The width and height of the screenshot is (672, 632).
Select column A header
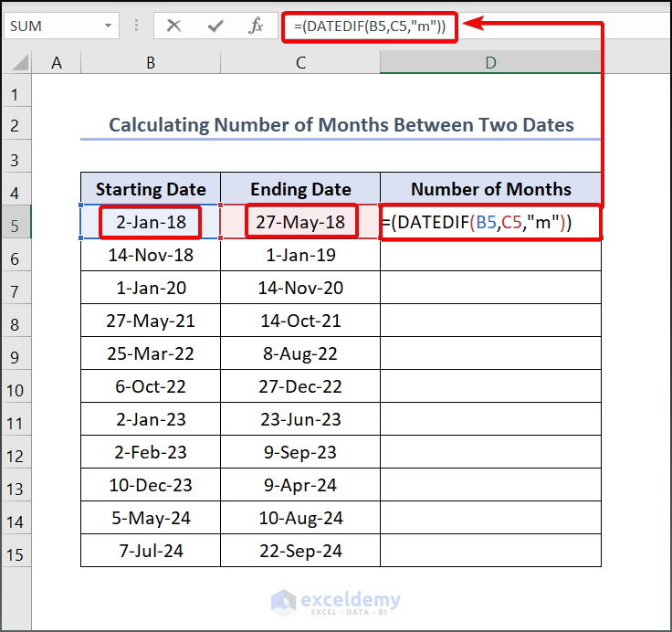[56, 63]
